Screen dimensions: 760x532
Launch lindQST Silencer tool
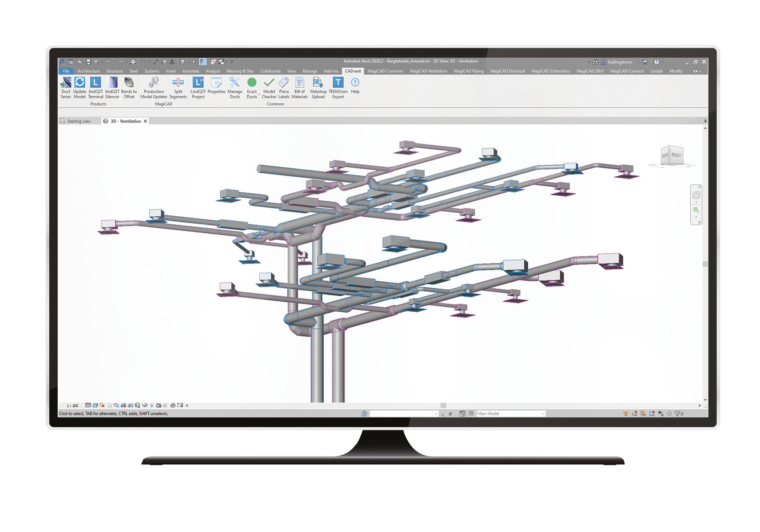pos(112,88)
